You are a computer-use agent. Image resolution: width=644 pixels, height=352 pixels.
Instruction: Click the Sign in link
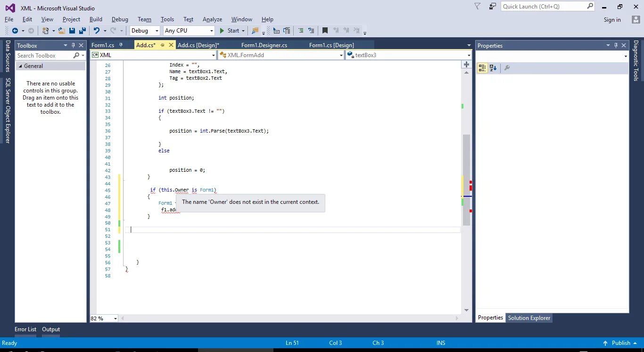tap(612, 20)
